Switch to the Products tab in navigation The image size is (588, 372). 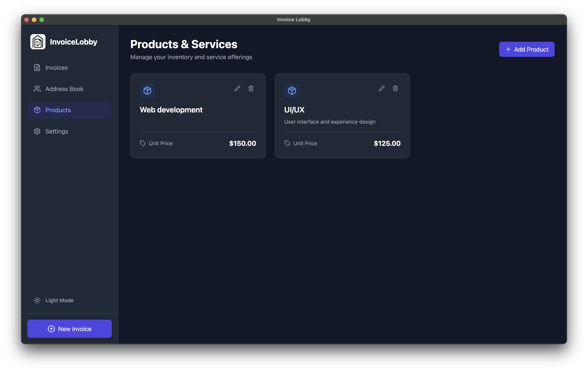click(58, 110)
